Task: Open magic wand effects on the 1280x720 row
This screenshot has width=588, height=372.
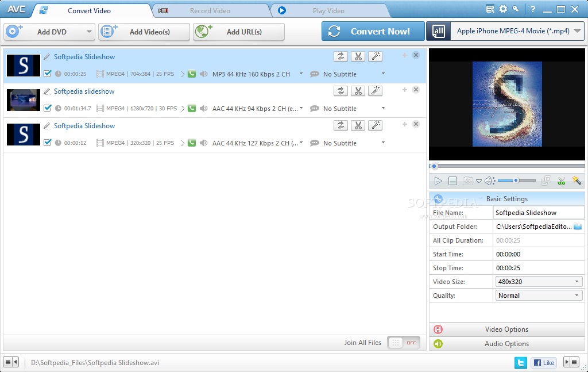Action: coord(376,91)
